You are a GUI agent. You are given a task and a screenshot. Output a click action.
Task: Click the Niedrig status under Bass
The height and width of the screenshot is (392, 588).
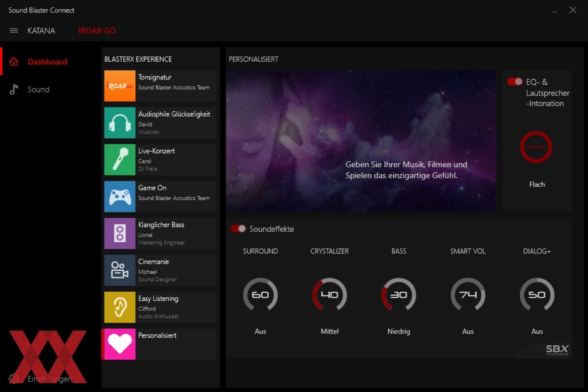click(x=399, y=331)
